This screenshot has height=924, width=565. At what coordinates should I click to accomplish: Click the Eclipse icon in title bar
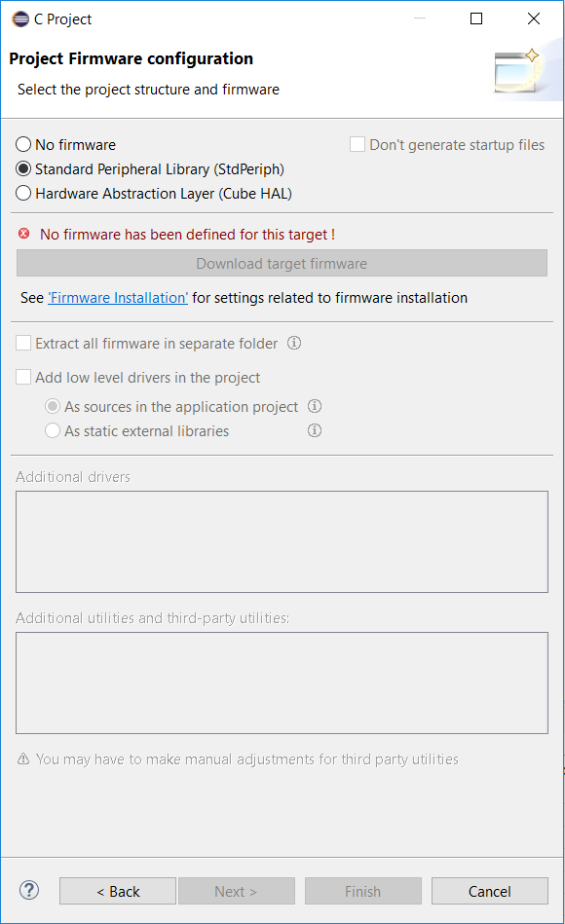coord(20,18)
